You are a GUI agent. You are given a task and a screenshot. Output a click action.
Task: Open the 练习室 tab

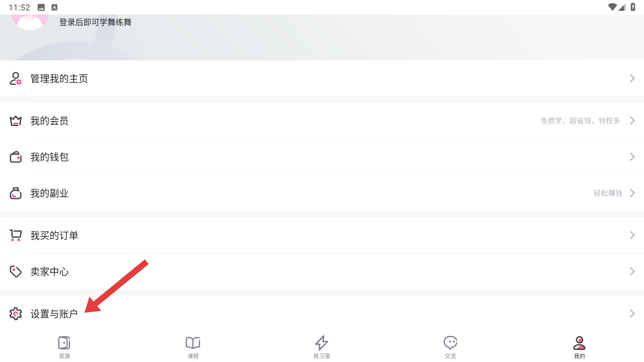pyautogui.click(x=322, y=347)
